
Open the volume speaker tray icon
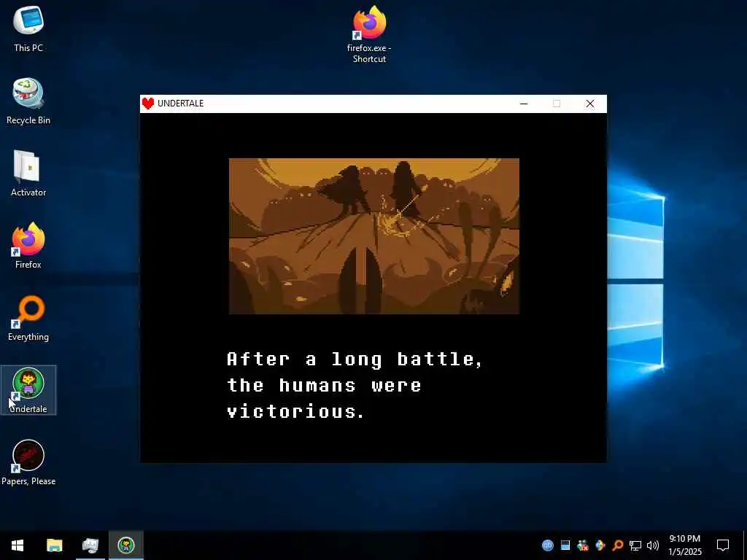pyautogui.click(x=653, y=545)
